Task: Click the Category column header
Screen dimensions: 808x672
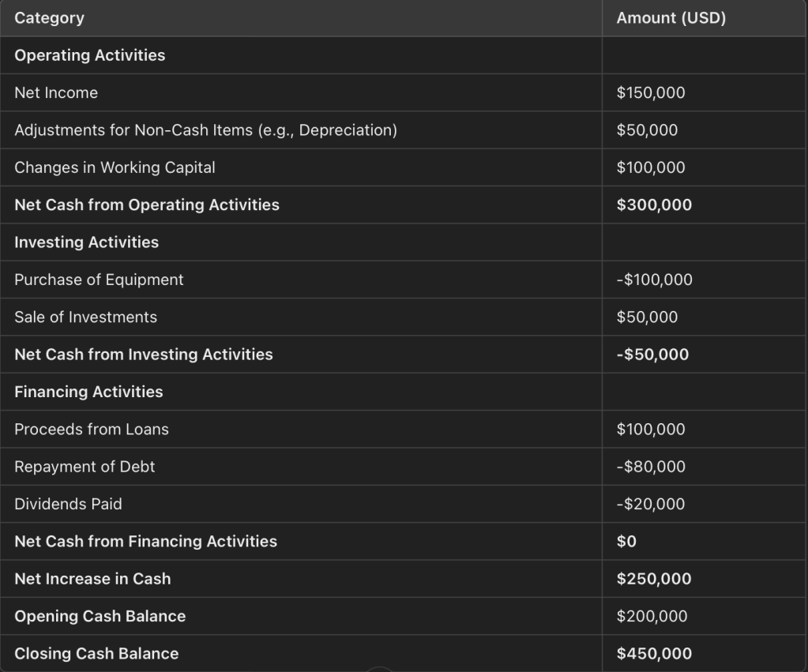Action: 49,18
